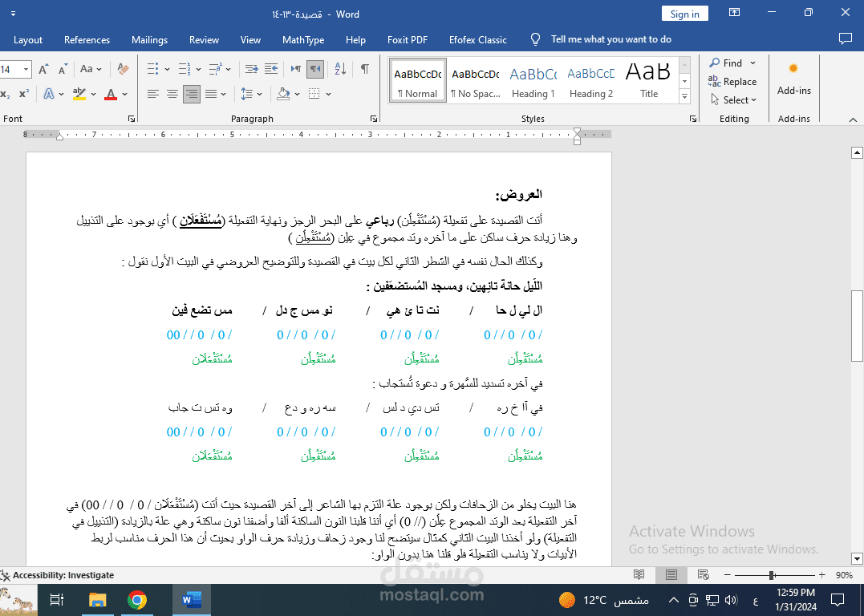Open the View tab
Viewport: 864px width, 616px height.
point(250,39)
